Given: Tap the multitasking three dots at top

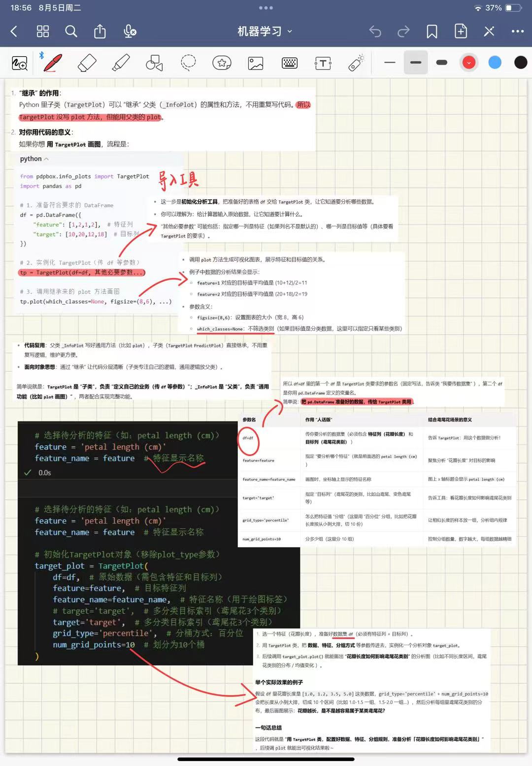Looking at the screenshot, I should pos(266,8).
